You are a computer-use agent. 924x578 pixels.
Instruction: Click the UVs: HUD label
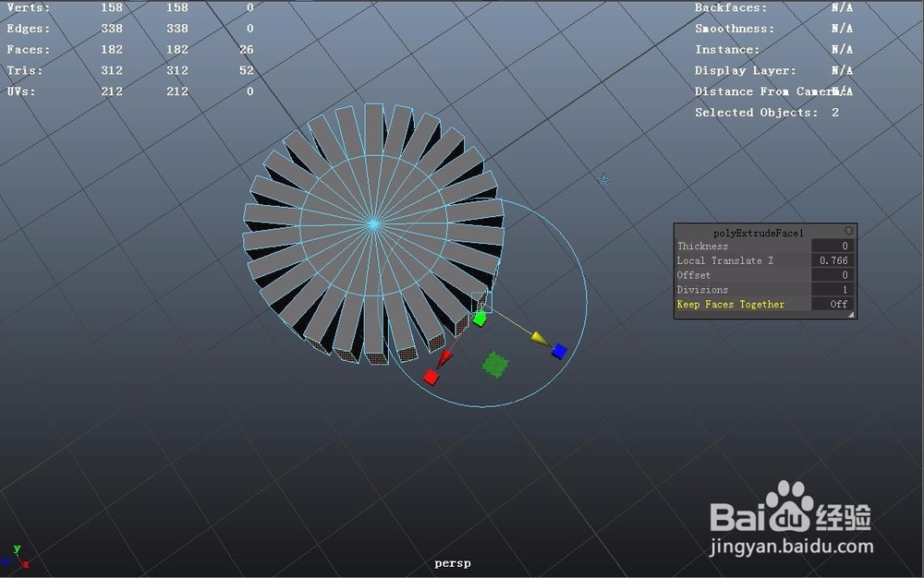[x=21, y=91]
